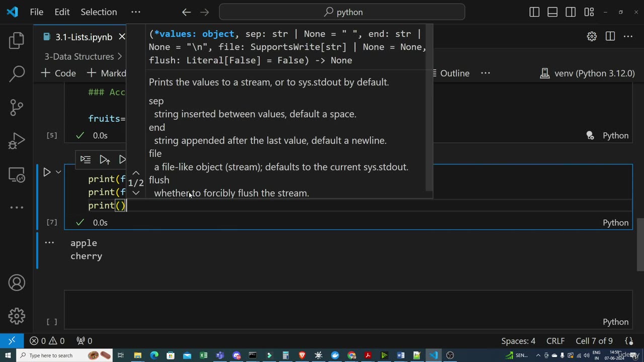Change indentation via Spaces: 4

(518, 341)
